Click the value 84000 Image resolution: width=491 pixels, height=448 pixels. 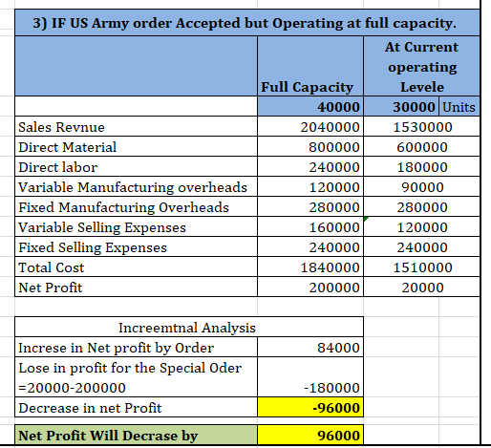(x=310, y=347)
